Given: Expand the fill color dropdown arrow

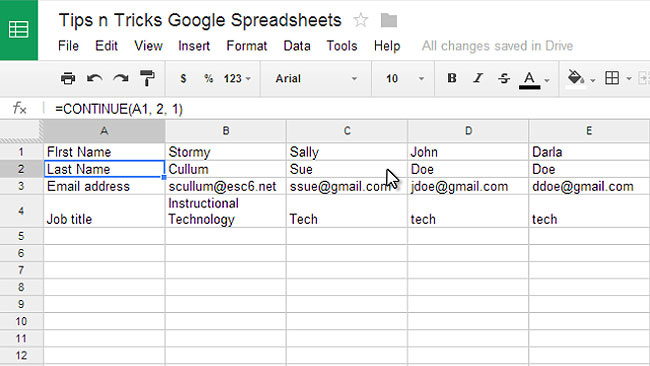Looking at the screenshot, I should pos(593,80).
